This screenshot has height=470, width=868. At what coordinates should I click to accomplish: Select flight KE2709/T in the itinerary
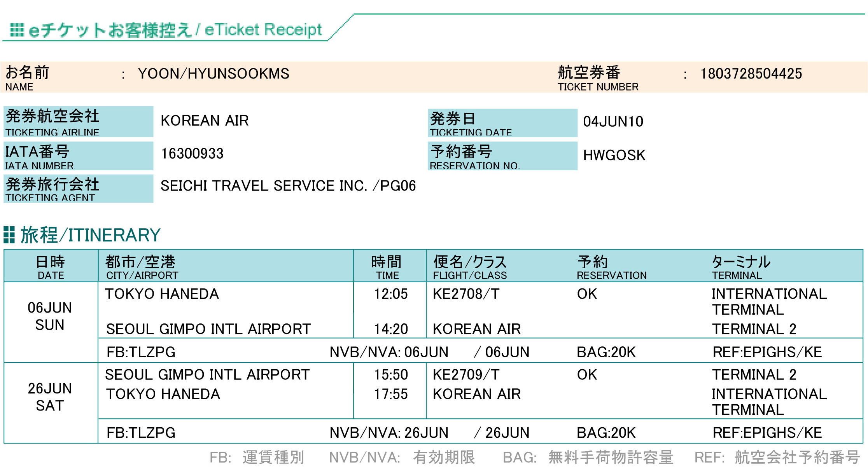tap(466, 375)
